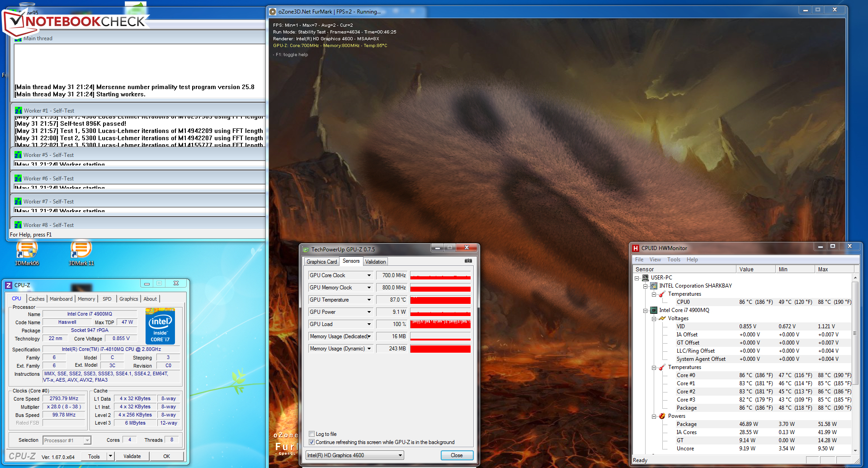Open the GPU Core Clock sensor dropdown
This screenshot has height=468, width=868.
[369, 275]
